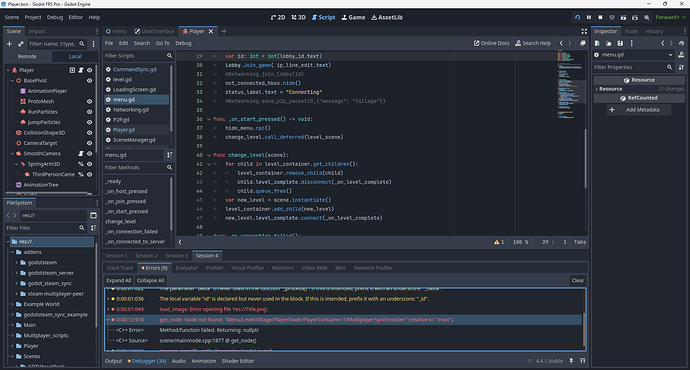Screen dimensions: 690x370
Task: Go to next script history arrow
Action: [x=570, y=43]
